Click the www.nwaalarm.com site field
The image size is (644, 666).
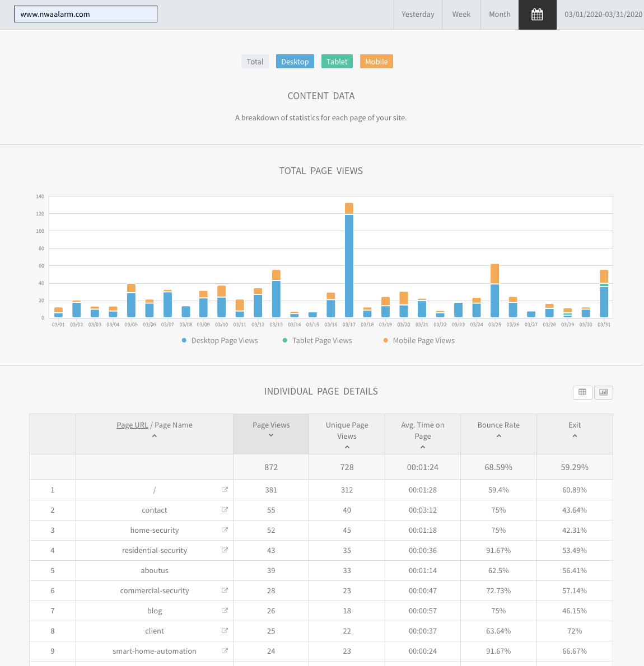point(86,14)
